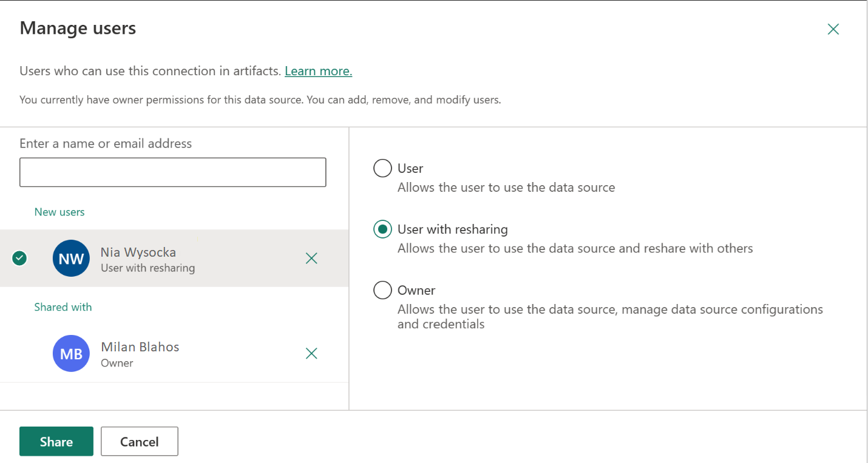Focus the name or email address field
The height and width of the screenshot is (463, 868).
tap(172, 172)
